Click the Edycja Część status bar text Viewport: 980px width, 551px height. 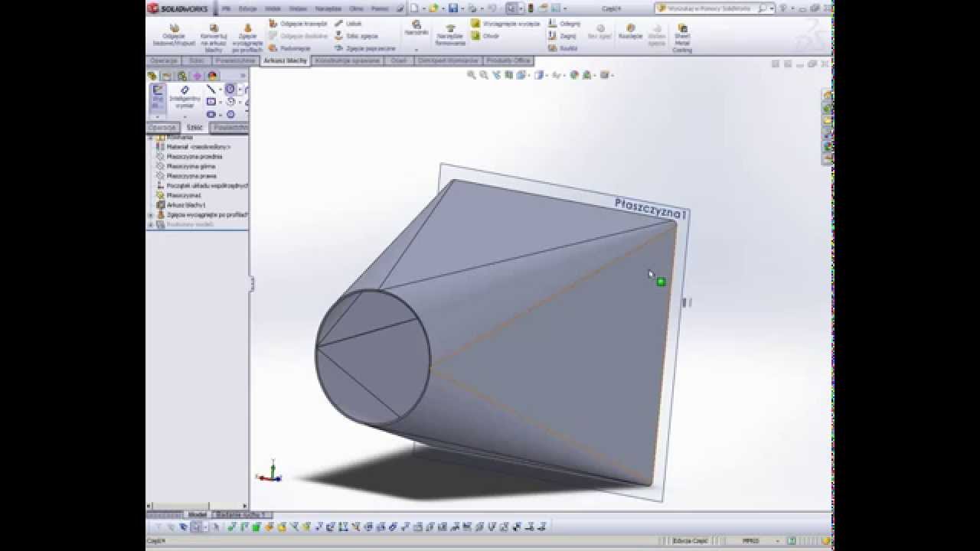691,540
